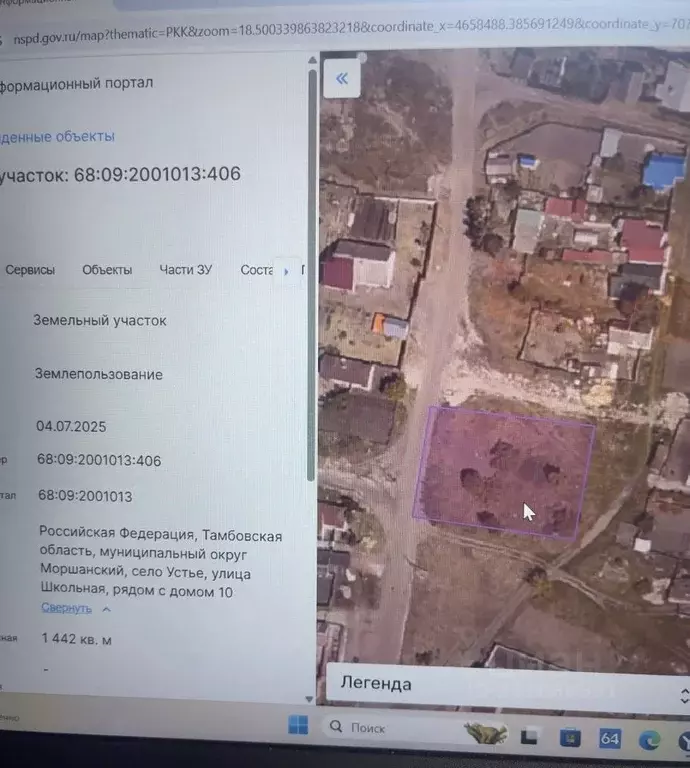This screenshot has width=690, height=768.
Task: Select the highlighted purple land parcel
Action: [x=504, y=473]
